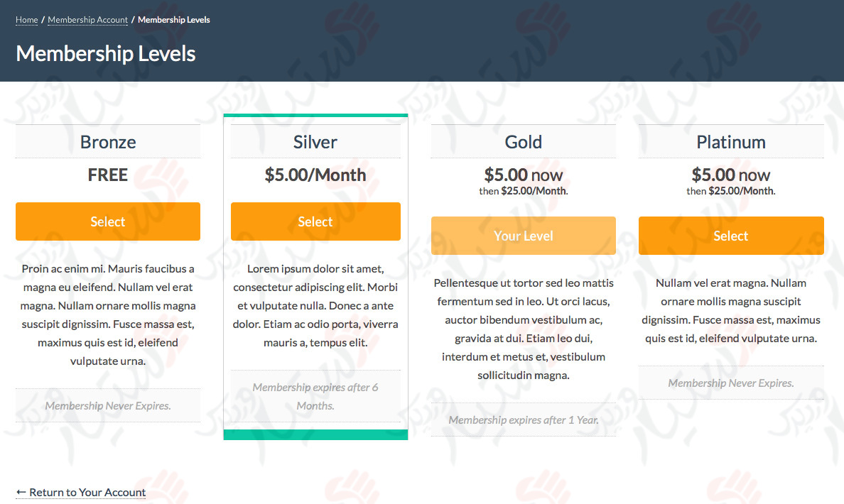Click Return to Your Account link
844x504 pixels.
pos(80,492)
